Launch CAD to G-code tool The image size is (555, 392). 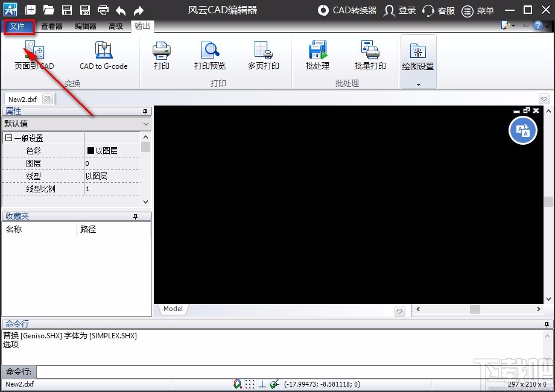[x=103, y=55]
